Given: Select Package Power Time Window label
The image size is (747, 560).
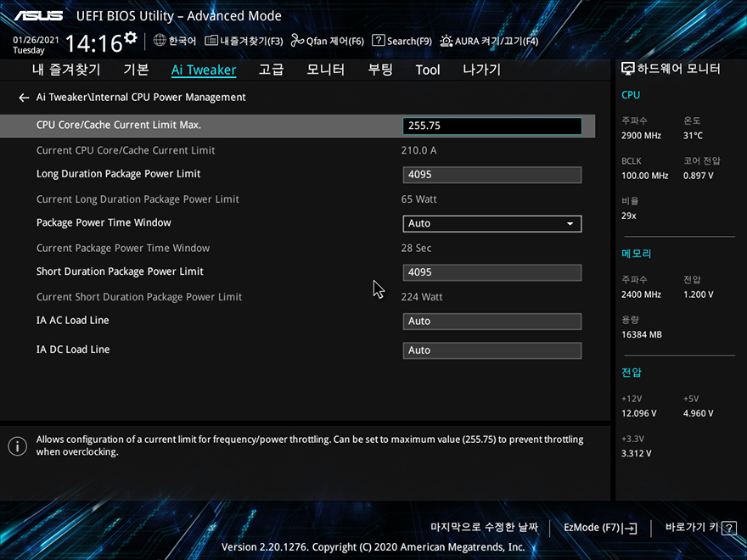Looking at the screenshot, I should click(104, 223).
